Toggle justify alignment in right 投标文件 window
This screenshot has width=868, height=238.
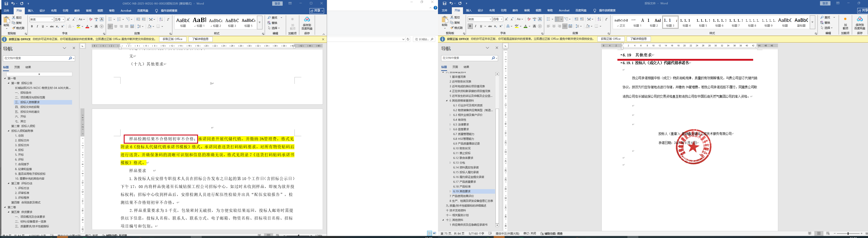click(565, 26)
